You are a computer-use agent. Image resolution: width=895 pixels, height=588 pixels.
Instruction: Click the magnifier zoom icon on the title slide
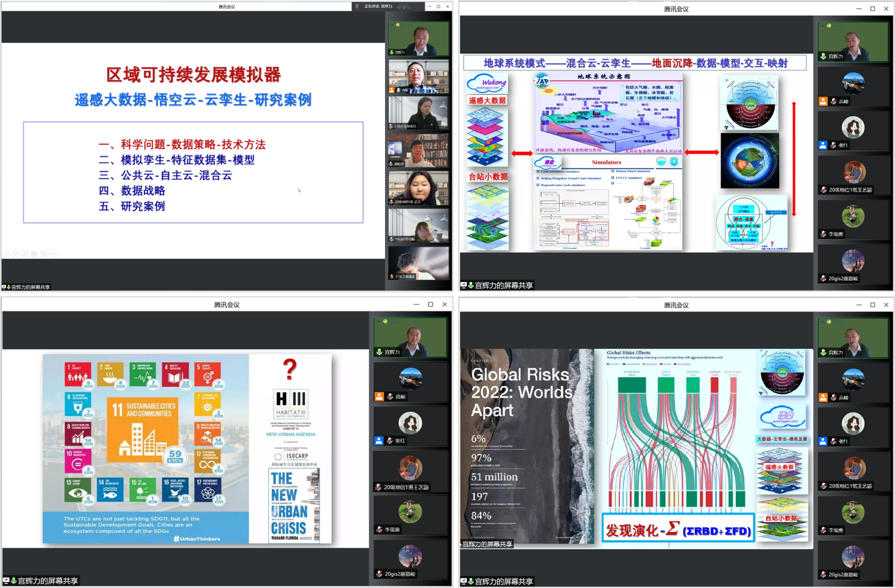tap(44, 254)
